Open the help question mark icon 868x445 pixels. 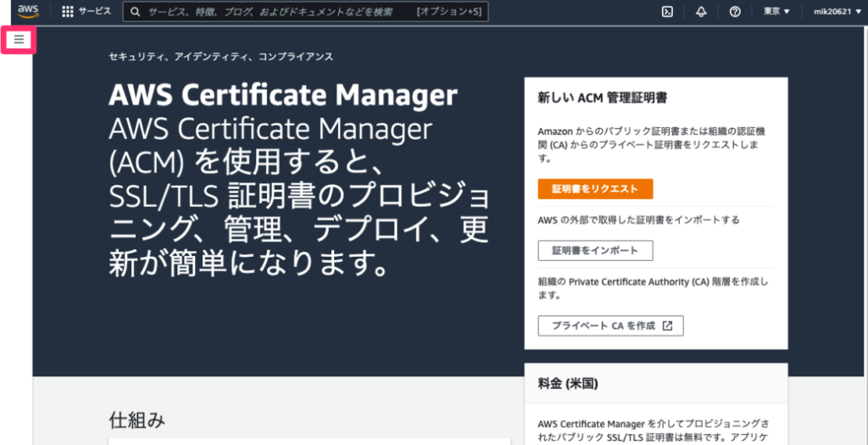coord(735,12)
